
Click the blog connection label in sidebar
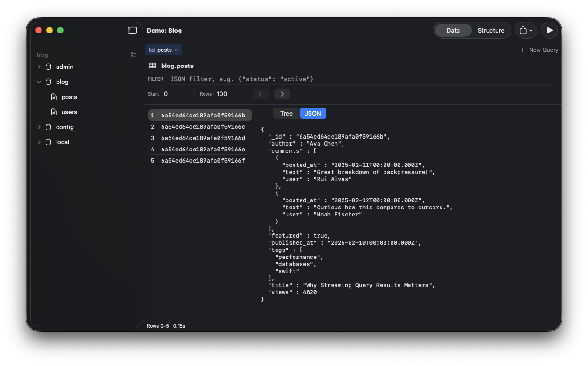42,55
